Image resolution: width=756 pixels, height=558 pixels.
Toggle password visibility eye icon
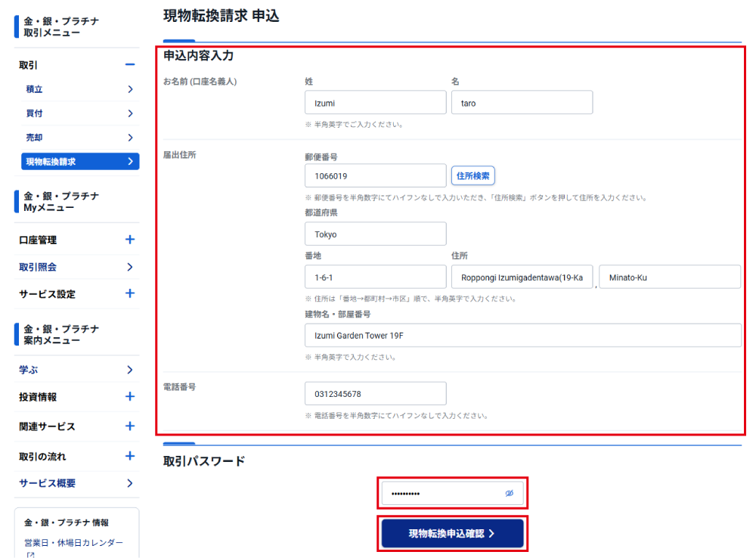click(x=510, y=494)
